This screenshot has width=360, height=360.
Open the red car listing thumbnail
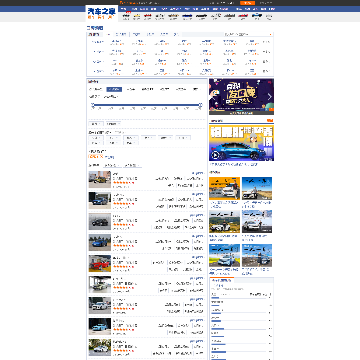click(100, 264)
